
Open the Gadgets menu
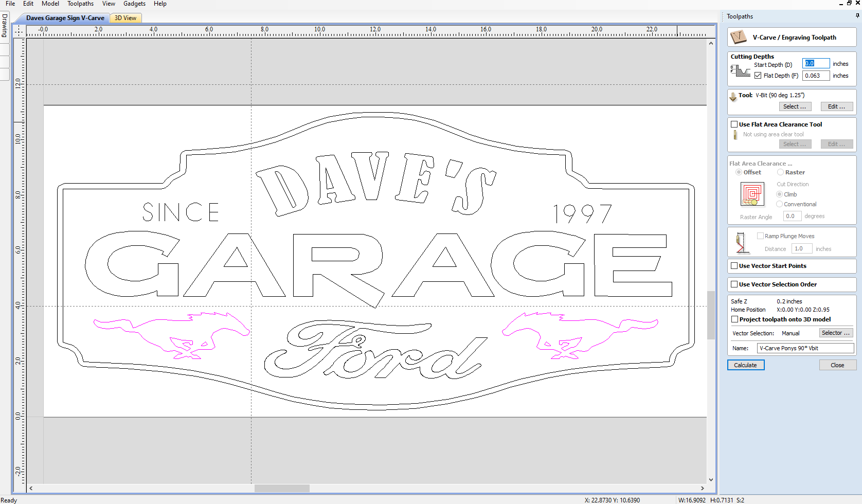[x=134, y=4]
